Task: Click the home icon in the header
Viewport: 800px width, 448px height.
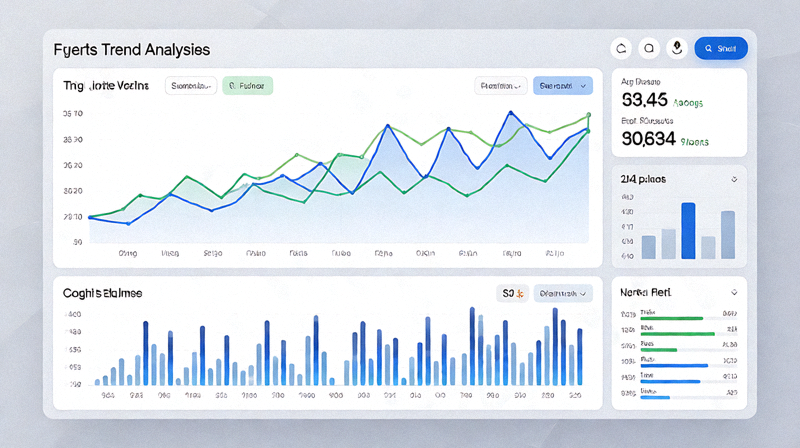Action: pyautogui.click(x=621, y=48)
